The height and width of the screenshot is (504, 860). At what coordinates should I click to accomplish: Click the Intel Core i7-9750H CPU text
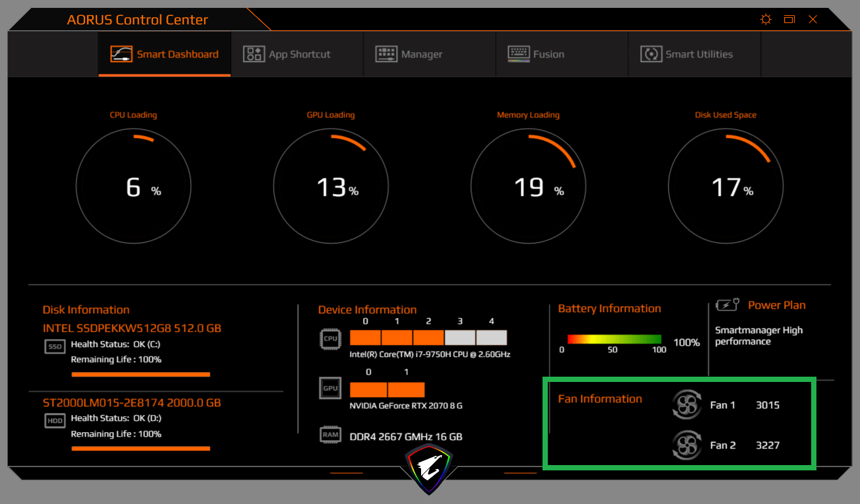(430, 354)
